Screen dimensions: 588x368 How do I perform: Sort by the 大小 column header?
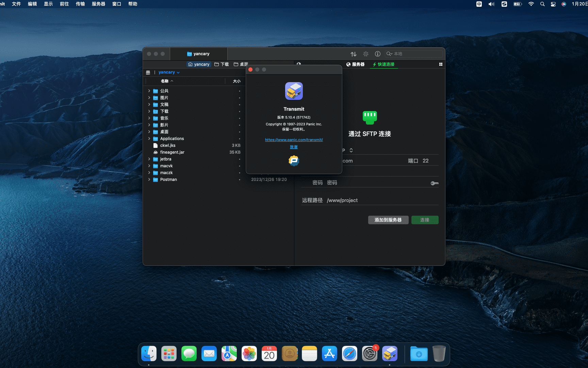click(x=236, y=81)
